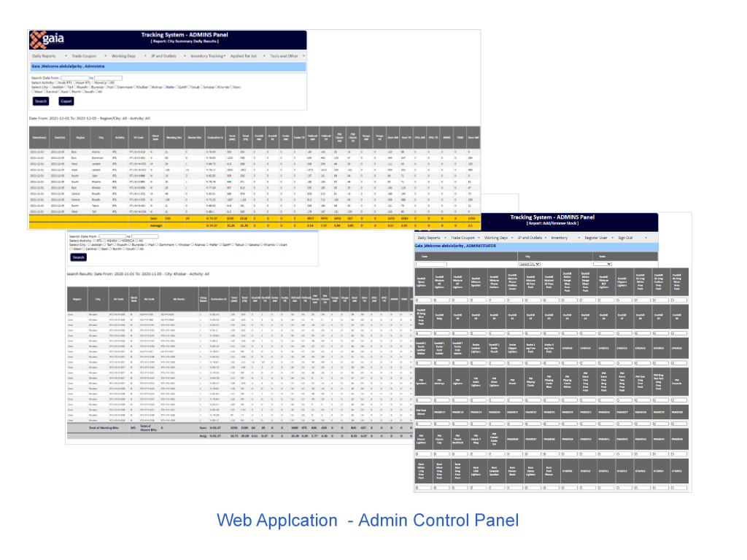
Task: Open the Team dropdown in stock panel
Action: (x=602, y=264)
